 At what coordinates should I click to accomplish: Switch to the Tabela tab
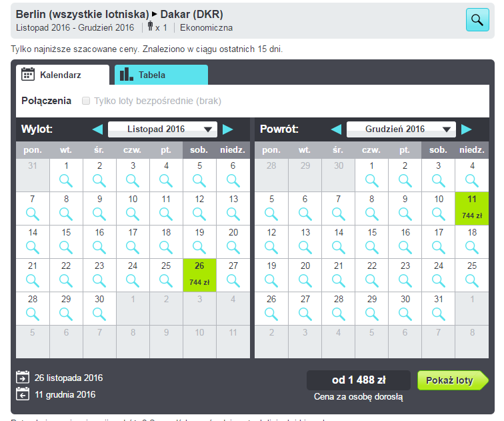[x=161, y=75]
